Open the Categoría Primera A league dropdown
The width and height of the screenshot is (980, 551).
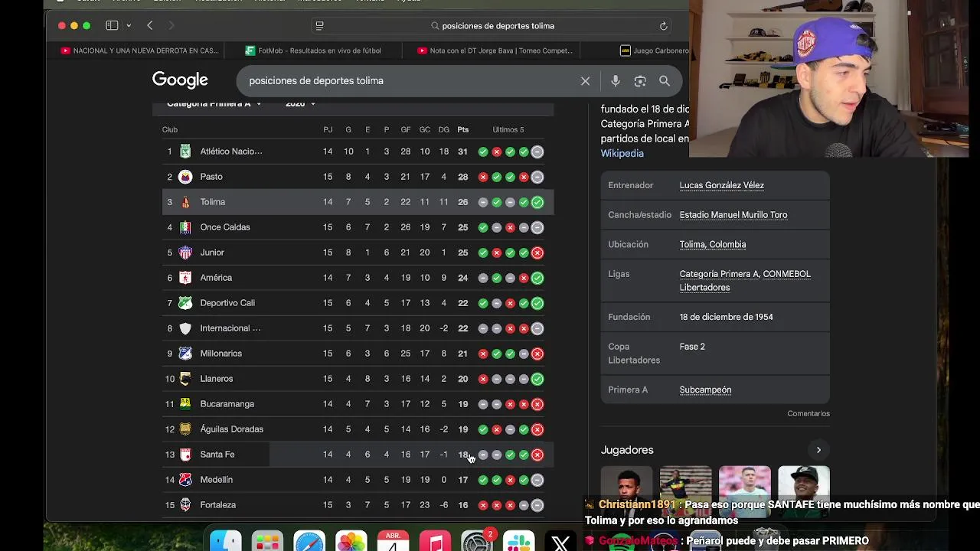point(214,103)
